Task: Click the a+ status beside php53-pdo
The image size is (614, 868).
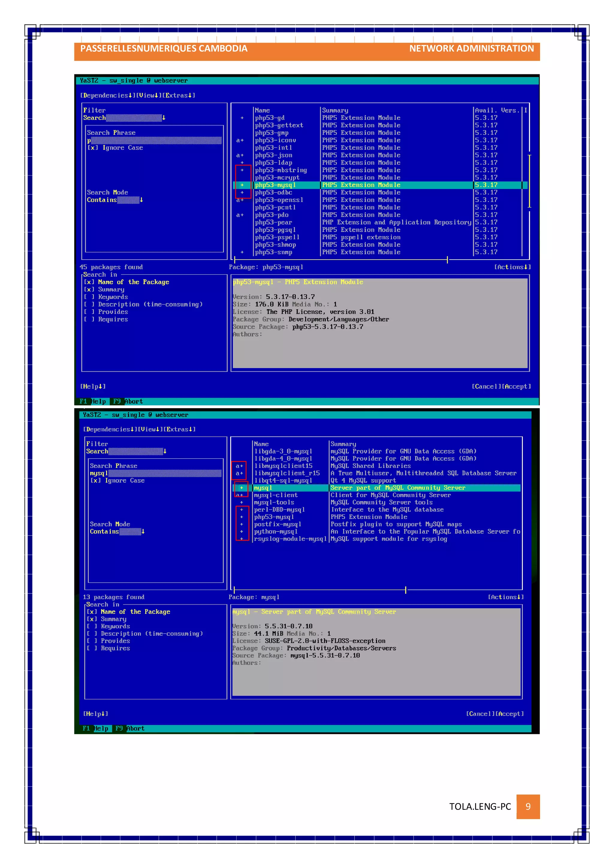Action: pos(240,215)
